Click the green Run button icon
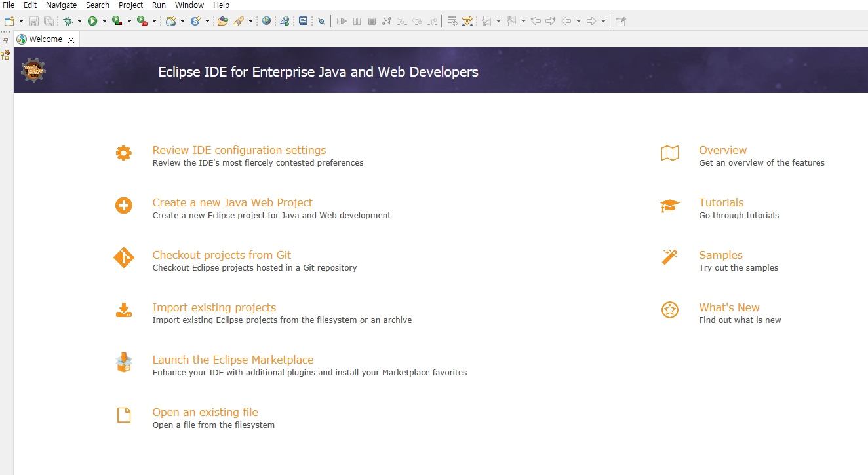Image resolution: width=868 pixels, height=475 pixels. click(92, 21)
